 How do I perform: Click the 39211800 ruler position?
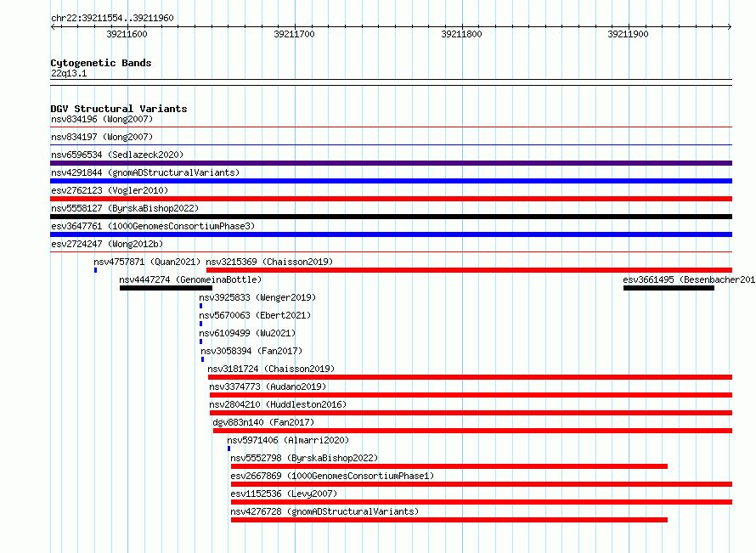point(461,34)
